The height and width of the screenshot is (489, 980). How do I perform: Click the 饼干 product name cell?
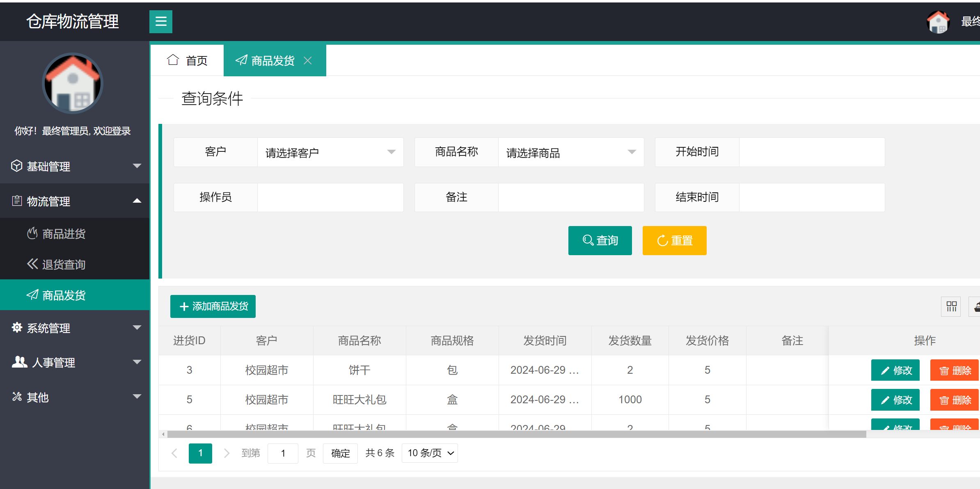point(359,370)
